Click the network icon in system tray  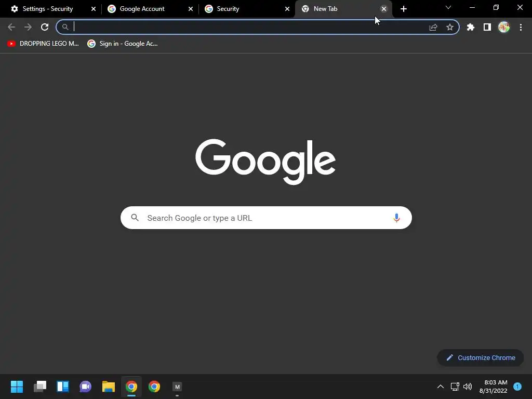[x=455, y=387]
